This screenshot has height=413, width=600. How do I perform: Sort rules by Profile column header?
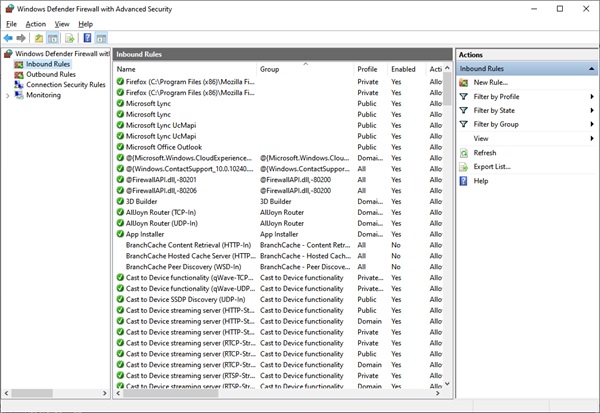[x=370, y=69]
